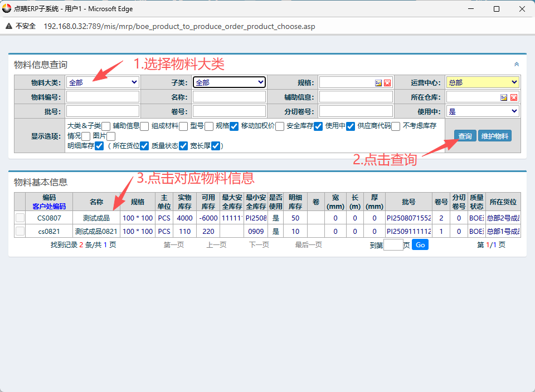Uncheck the 安全库存 display option
The width and height of the screenshot is (535, 392).
pyautogui.click(x=318, y=126)
